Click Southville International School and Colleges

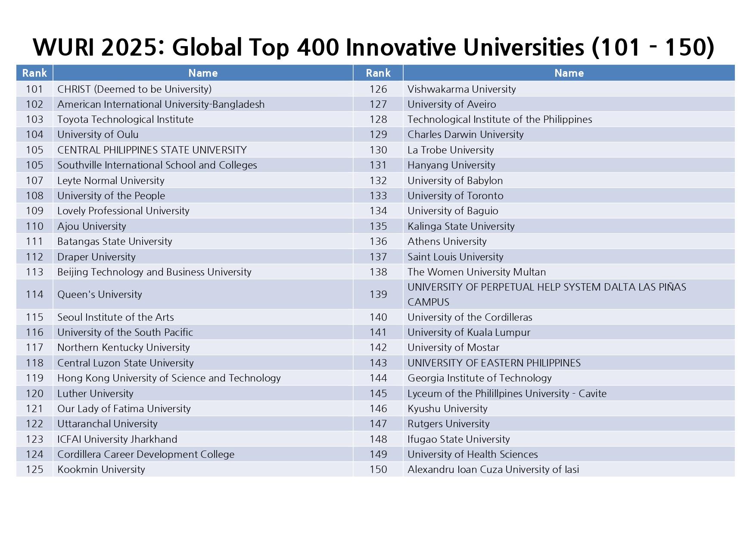pos(157,165)
